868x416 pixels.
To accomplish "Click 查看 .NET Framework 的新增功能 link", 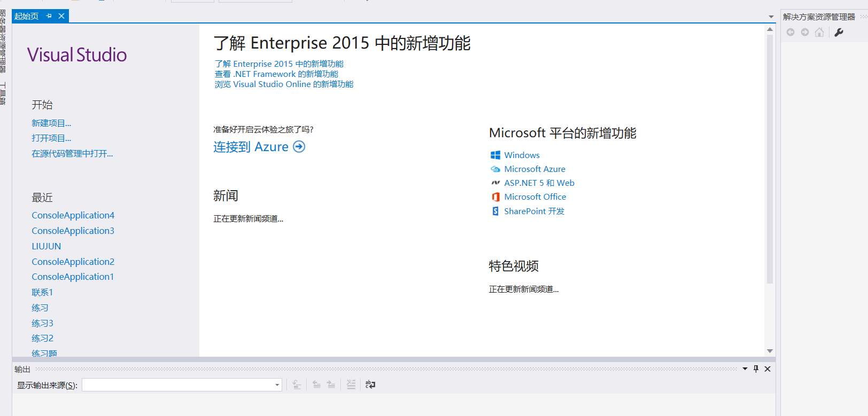I will tap(276, 74).
